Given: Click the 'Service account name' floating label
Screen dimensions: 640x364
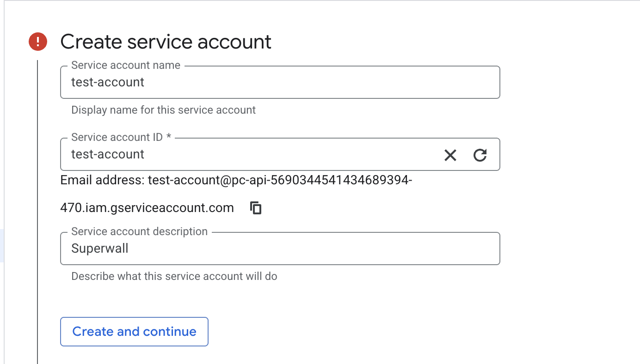Looking at the screenshot, I should point(126,66).
